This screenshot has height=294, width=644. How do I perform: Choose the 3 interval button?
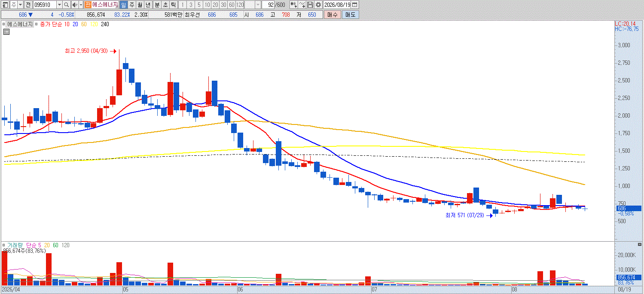(190, 5)
